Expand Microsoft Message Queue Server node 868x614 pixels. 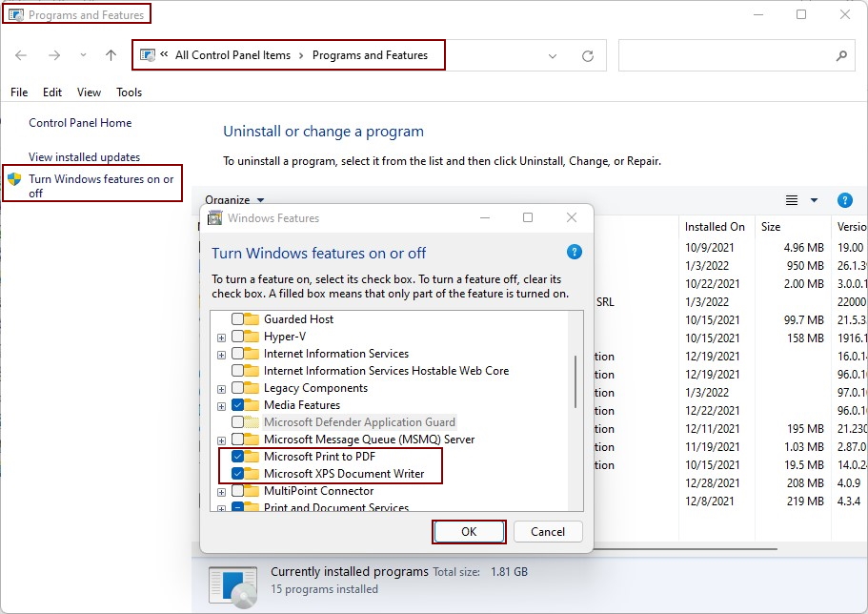pyautogui.click(x=221, y=440)
